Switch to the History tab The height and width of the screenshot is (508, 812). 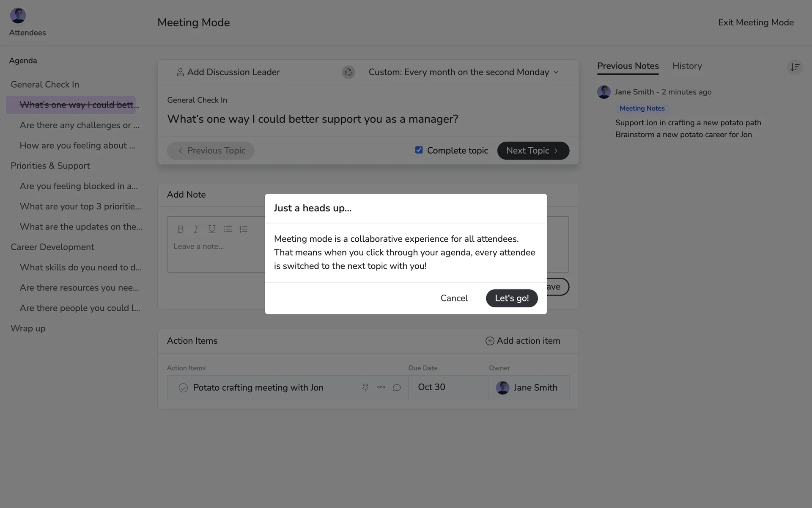coord(687,66)
